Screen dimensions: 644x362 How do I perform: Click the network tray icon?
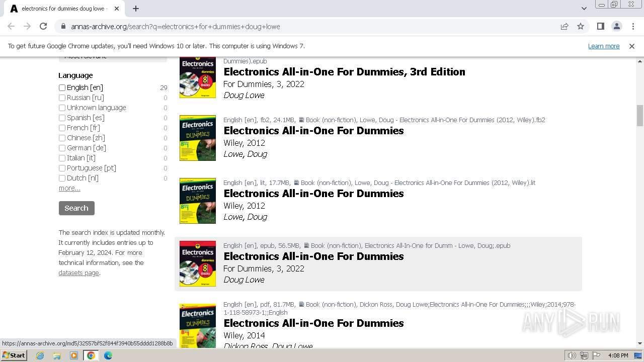(x=584, y=355)
